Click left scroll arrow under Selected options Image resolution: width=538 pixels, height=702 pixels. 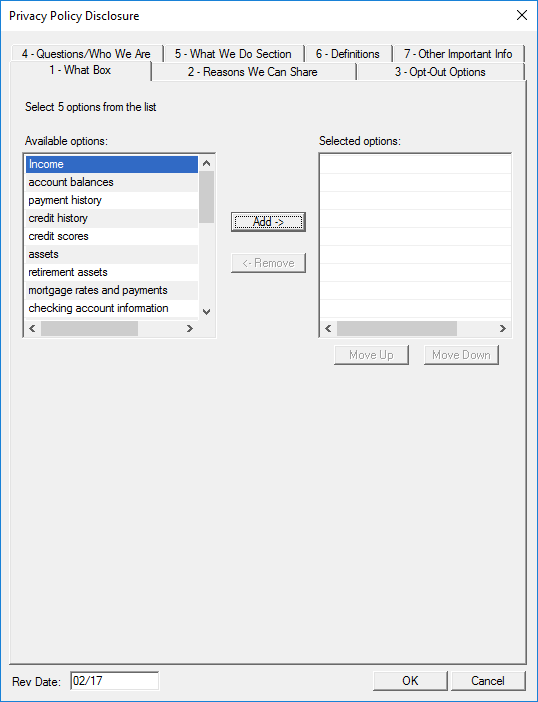coord(328,329)
